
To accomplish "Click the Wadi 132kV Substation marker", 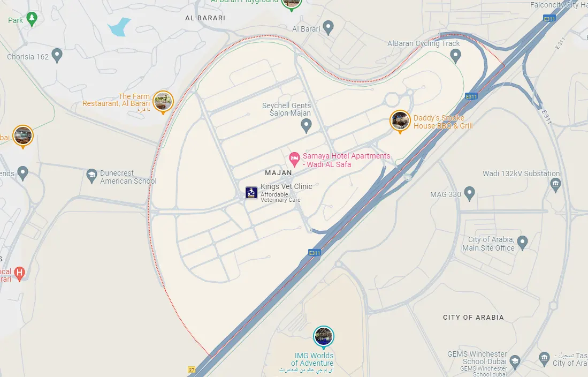I will [x=555, y=184].
